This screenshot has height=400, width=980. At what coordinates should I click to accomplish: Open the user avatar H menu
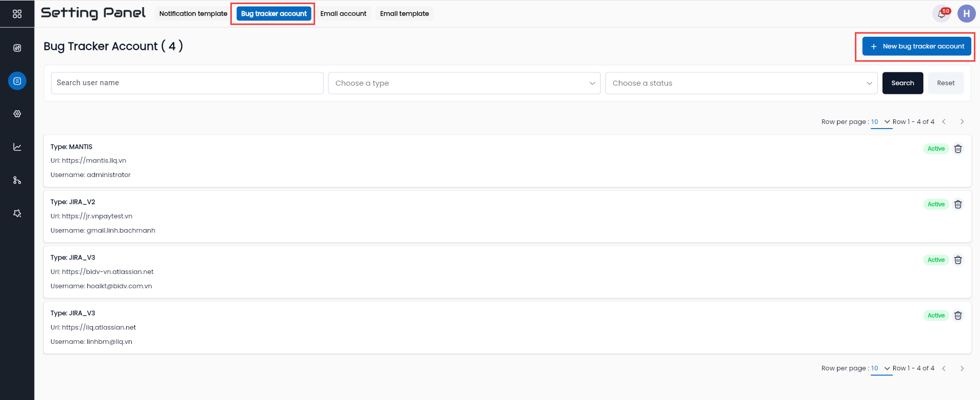(966, 14)
